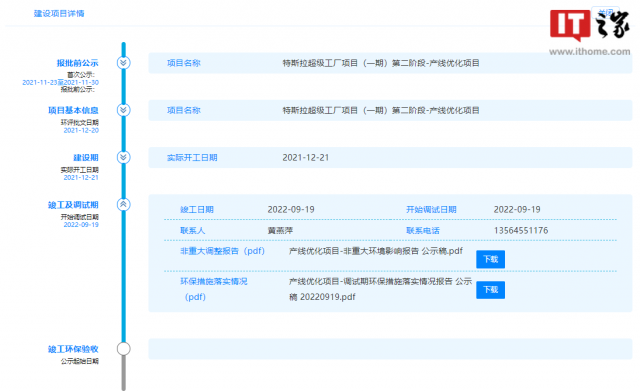The height and width of the screenshot is (391, 640).
Task: Click the 联系电话 number 13564551176
Action: (x=521, y=231)
